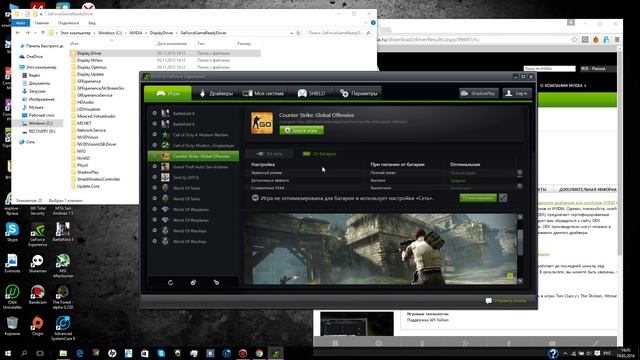Open Origin desktop shortcut
Image resolution: width=640 pixels, height=360 pixels.
click(x=38, y=326)
